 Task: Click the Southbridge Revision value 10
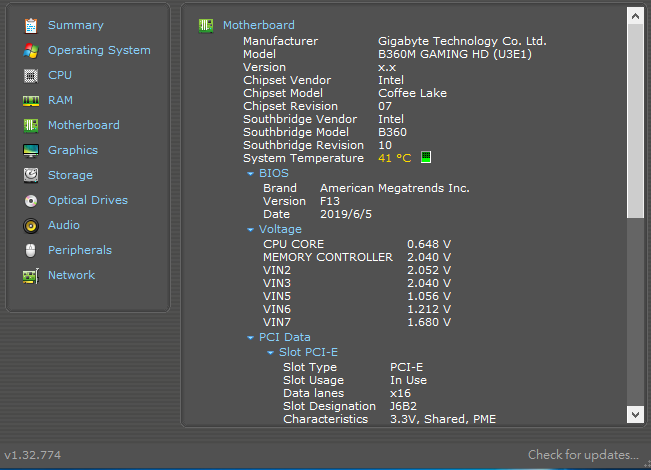[x=384, y=145]
